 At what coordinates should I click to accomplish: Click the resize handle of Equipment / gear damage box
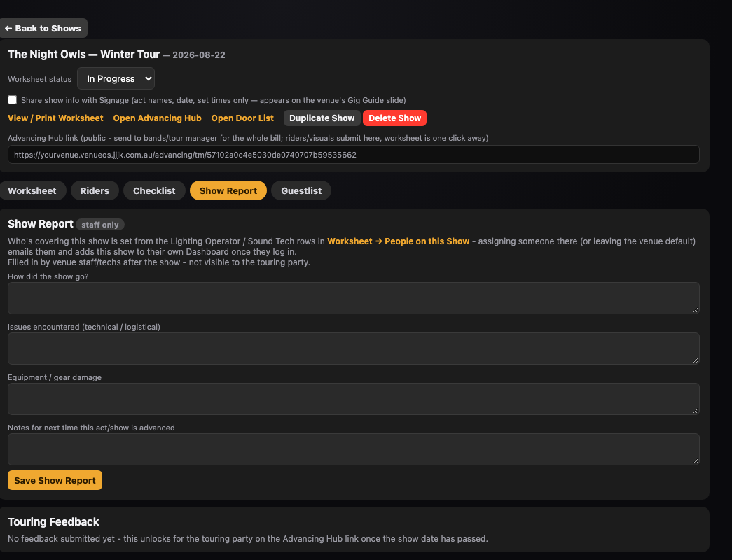tap(696, 411)
